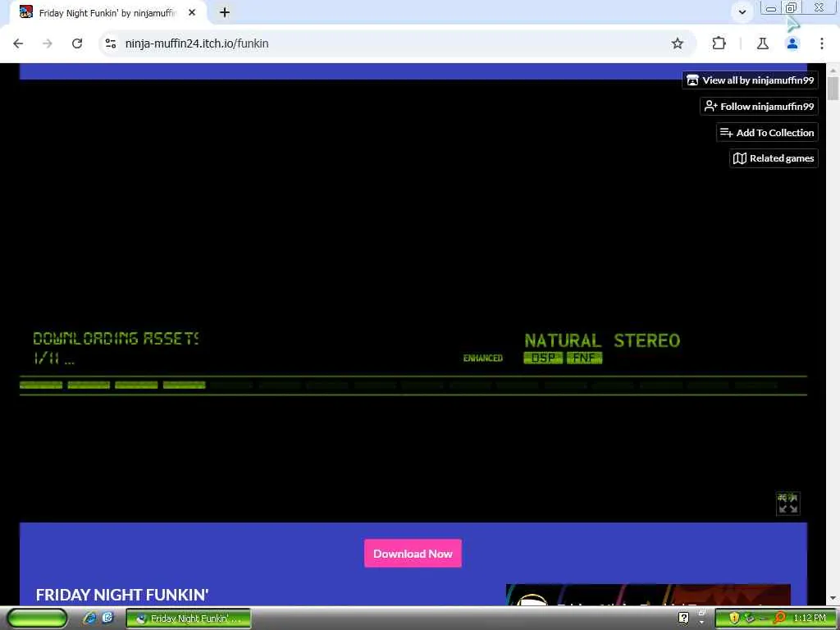Select the Friday Night Funkin' browser tab

coord(110,12)
